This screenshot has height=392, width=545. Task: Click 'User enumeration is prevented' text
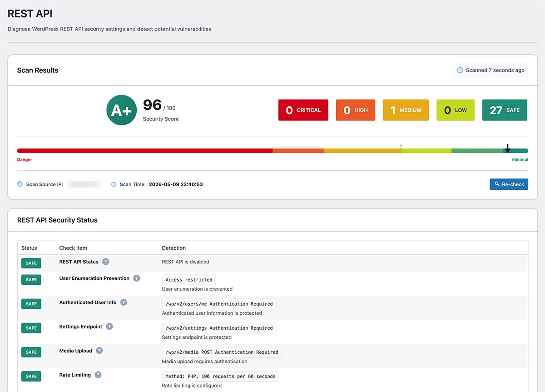pyautogui.click(x=197, y=289)
